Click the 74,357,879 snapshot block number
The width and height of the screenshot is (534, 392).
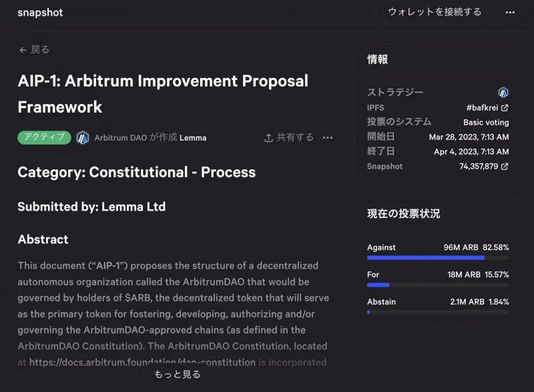point(478,166)
